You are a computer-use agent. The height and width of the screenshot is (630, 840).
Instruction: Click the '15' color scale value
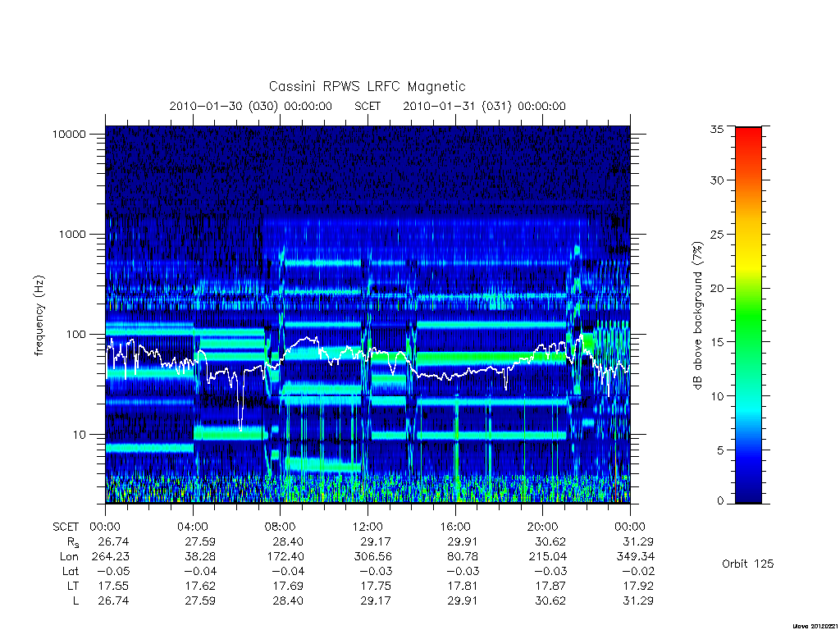tap(717, 342)
